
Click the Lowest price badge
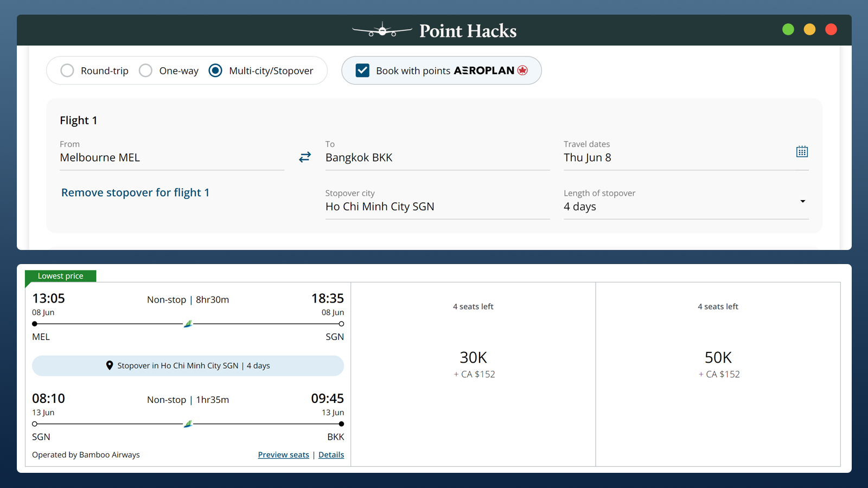(x=61, y=276)
